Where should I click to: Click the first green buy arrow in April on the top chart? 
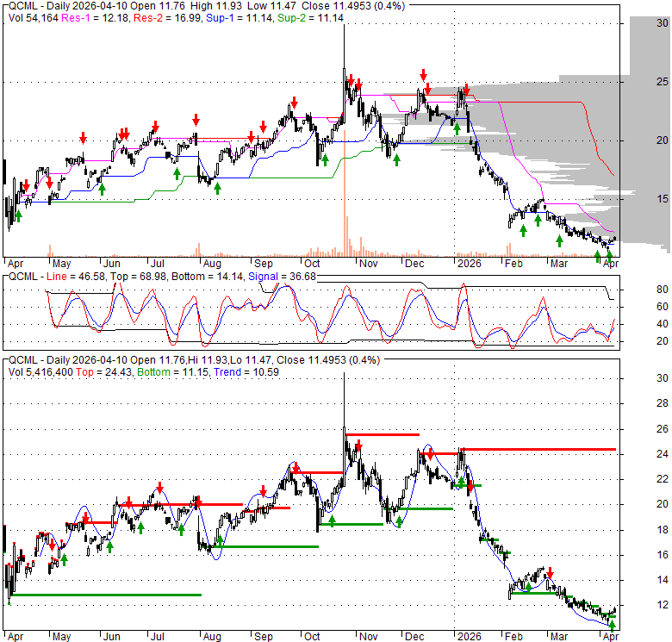[18, 215]
